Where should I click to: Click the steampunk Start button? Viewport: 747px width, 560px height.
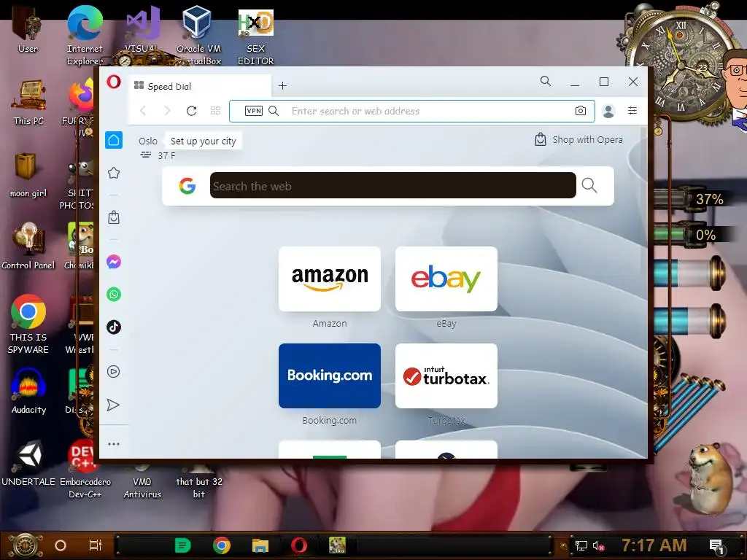click(25, 545)
